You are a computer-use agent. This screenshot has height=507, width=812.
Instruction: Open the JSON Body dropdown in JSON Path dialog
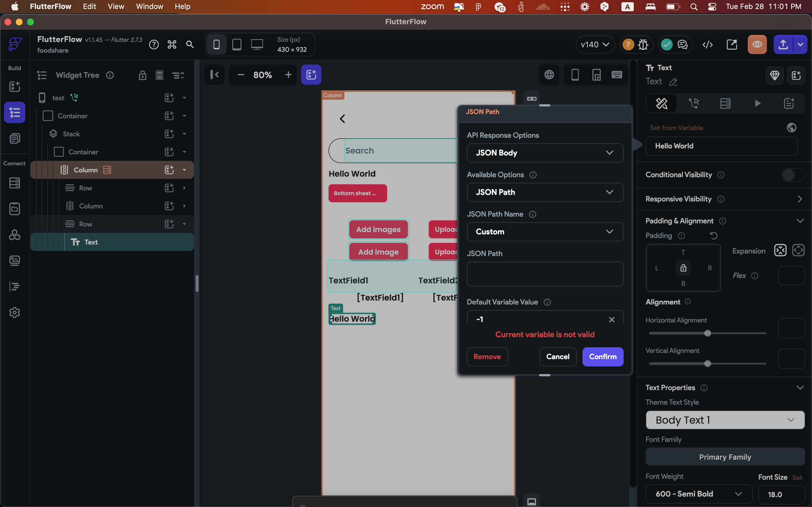tap(545, 153)
